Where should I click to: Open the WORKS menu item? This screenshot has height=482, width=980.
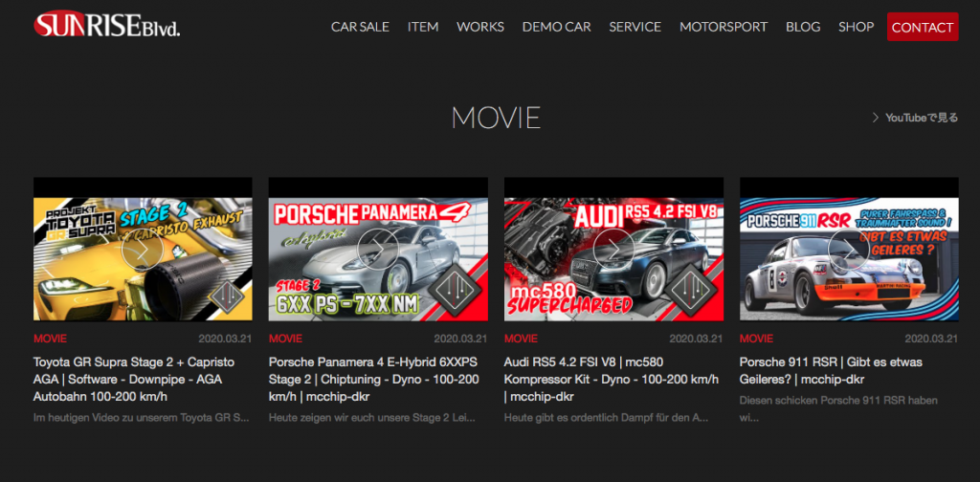480,27
